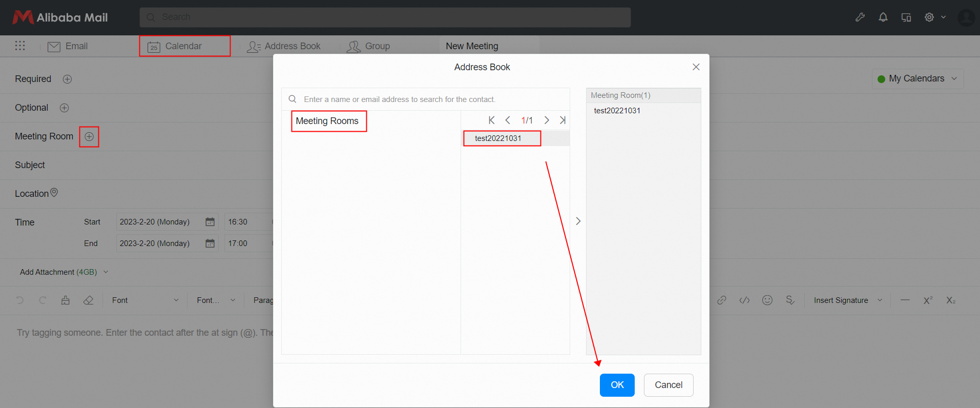Click the Cancel button

669,385
